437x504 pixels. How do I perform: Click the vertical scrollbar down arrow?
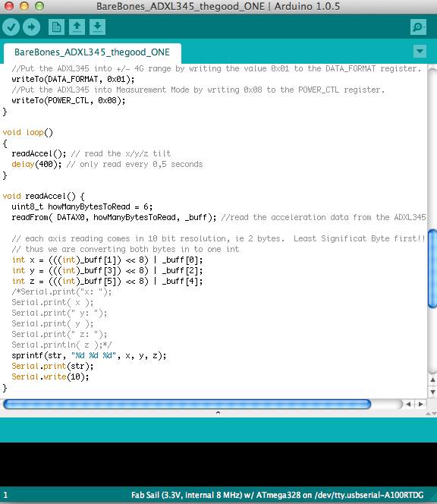click(432, 392)
